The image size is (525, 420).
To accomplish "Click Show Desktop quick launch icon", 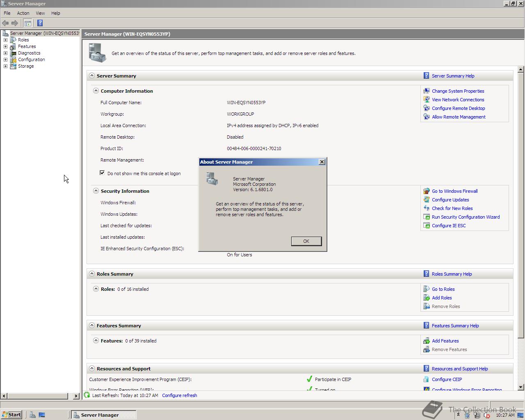I will coord(42,415).
